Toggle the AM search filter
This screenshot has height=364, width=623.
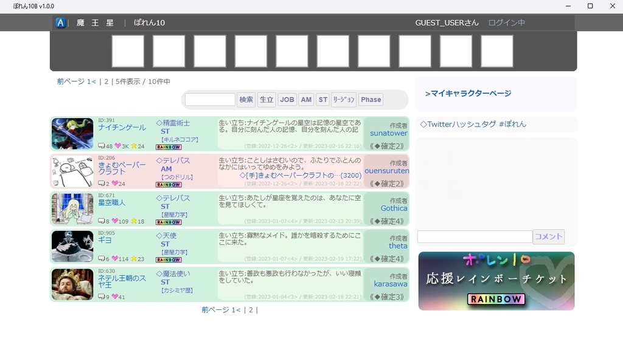[x=306, y=99]
